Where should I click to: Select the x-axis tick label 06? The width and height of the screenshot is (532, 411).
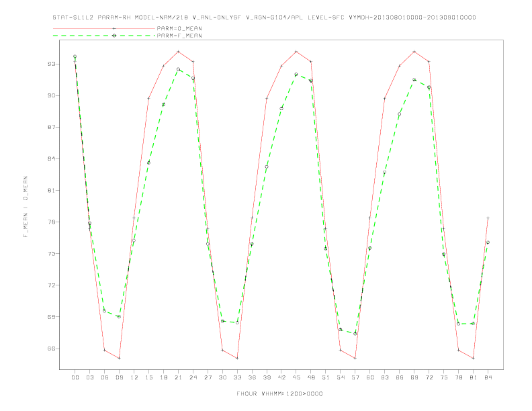pyautogui.click(x=105, y=377)
